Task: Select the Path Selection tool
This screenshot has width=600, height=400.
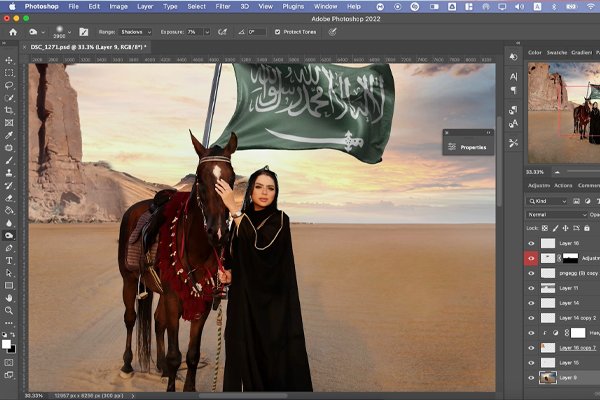Action: [9, 273]
